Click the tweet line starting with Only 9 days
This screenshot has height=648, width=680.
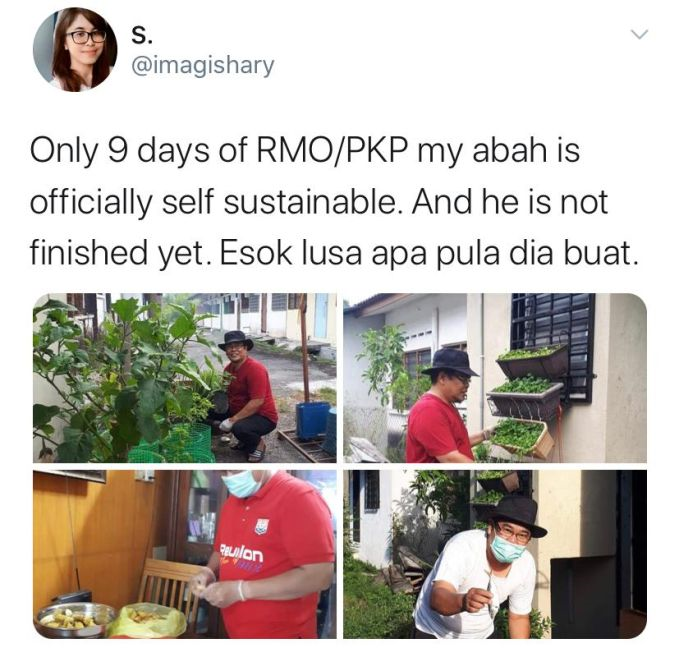click(305, 152)
